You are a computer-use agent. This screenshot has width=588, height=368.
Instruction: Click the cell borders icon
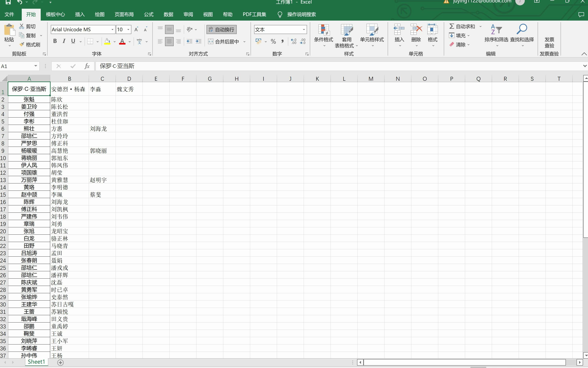pyautogui.click(x=90, y=41)
